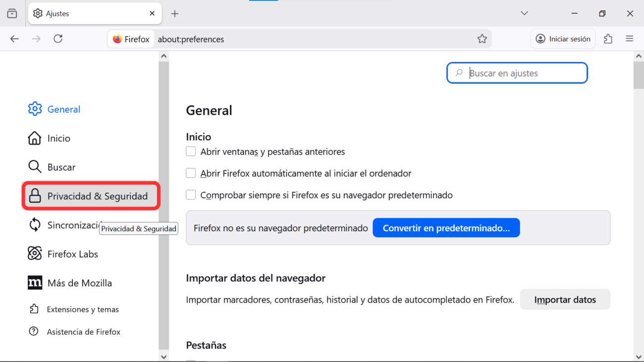
Task: Toggle Comprobar siempre navegador predeterminado checkbox
Action: 191,195
